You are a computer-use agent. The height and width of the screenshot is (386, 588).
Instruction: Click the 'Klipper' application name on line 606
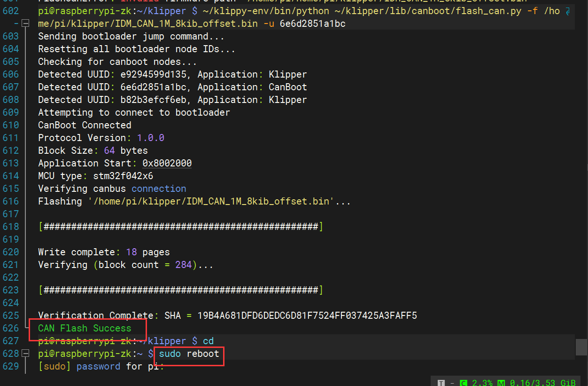(x=288, y=74)
